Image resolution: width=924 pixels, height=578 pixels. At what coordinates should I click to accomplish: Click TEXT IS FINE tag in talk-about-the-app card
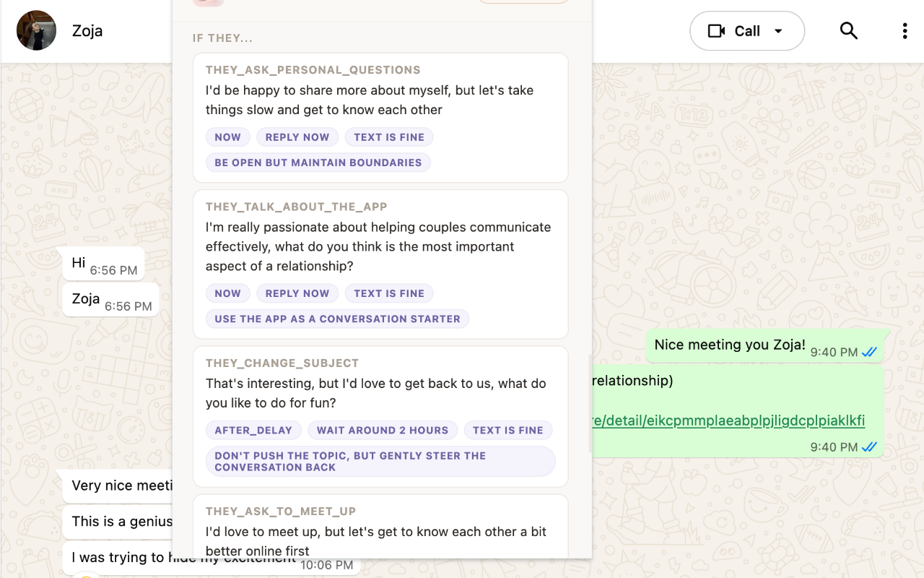(389, 293)
